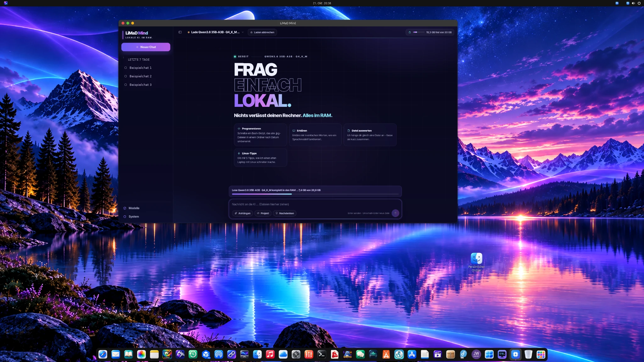Open Time Machine clock icon in dock

coord(193,354)
